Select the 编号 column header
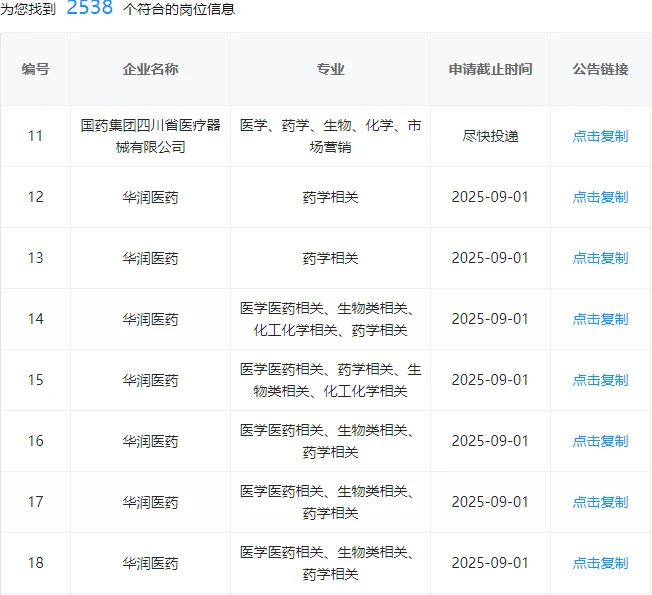This screenshot has height=595, width=652. click(35, 69)
